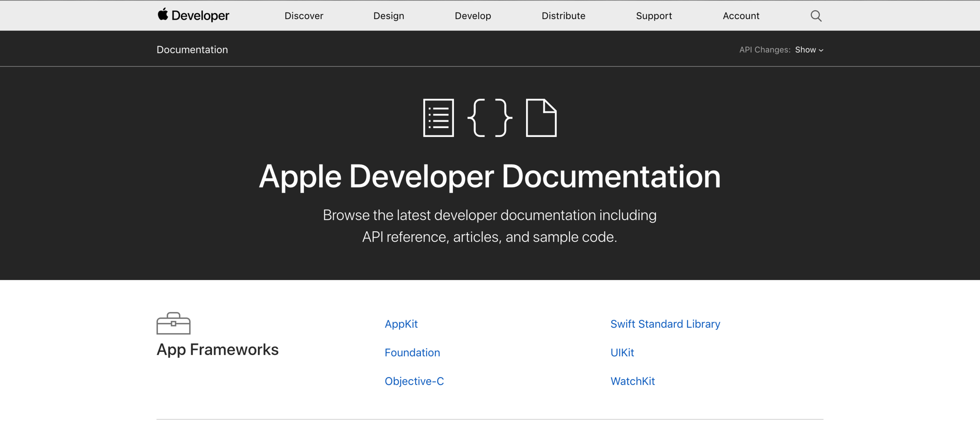Navigate to Support page

click(x=654, y=16)
